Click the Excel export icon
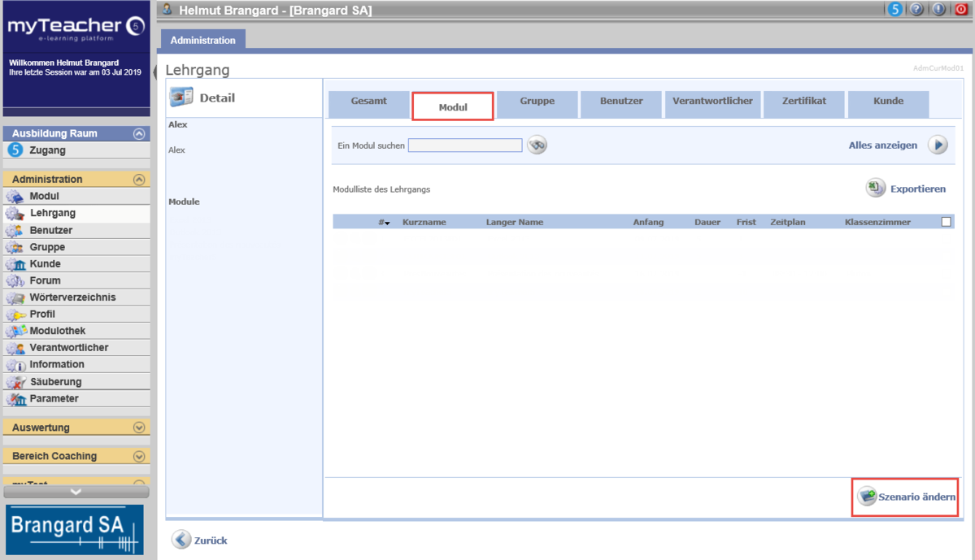Screen dimensions: 975x560 tap(875, 189)
